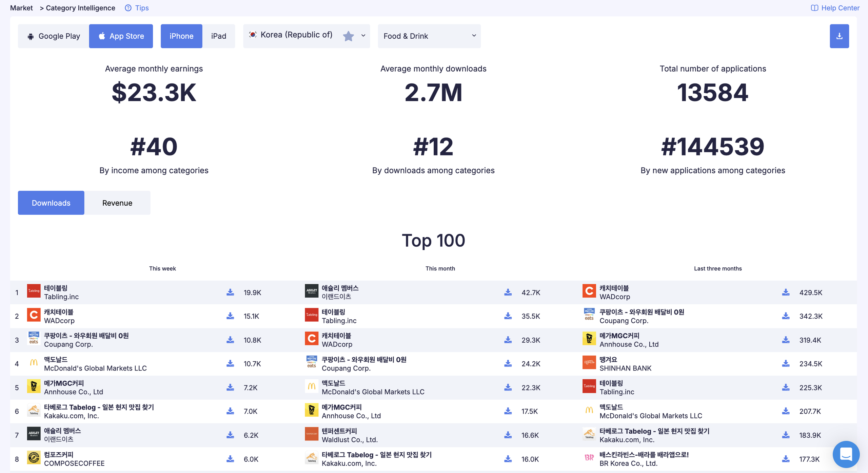Select the Downloads tab

click(51, 203)
